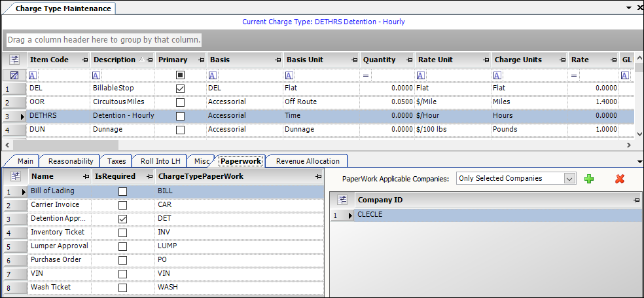Viewport: 644px width, 298px height.
Task: Click the pin icon on Item Code column
Action: pos(84,60)
